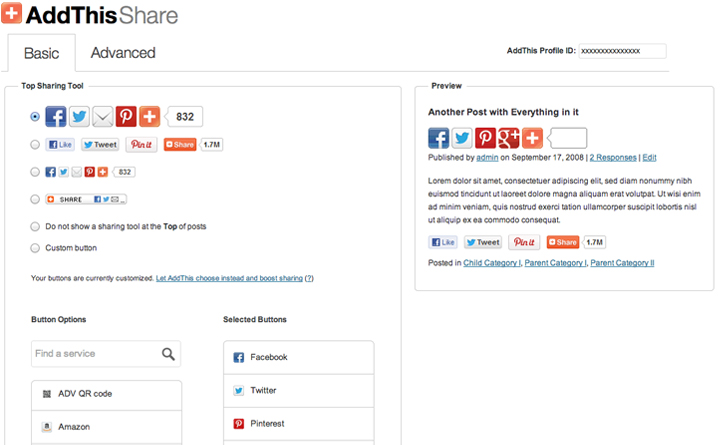
Task: Open the Advanced tab
Action: coord(123,53)
